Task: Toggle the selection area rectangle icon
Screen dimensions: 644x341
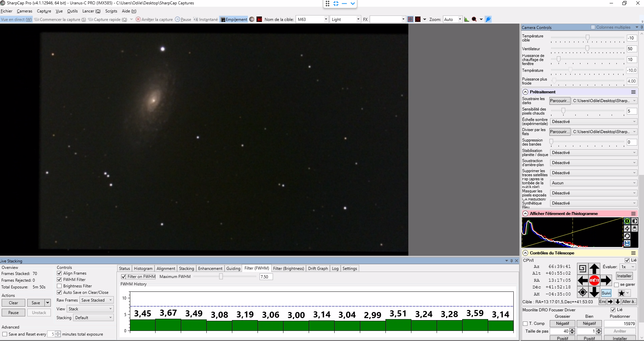Action: pyautogui.click(x=410, y=19)
